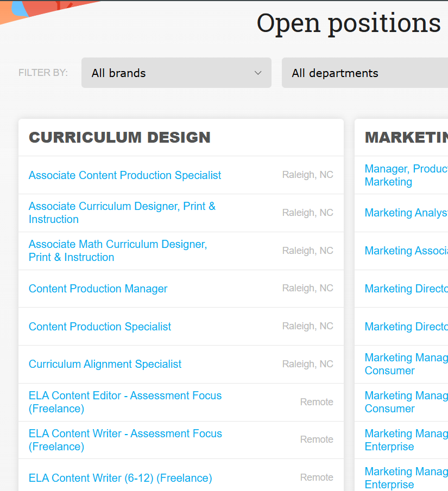Click the Raleigh, NC location for Content Production Manager
Image resolution: width=448 pixels, height=491 pixels.
pyautogui.click(x=307, y=289)
